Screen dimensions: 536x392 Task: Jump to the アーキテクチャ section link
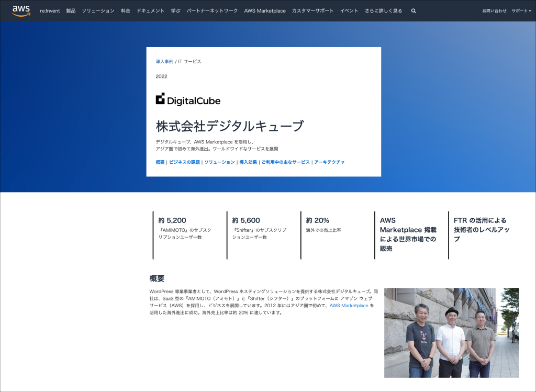pos(329,162)
